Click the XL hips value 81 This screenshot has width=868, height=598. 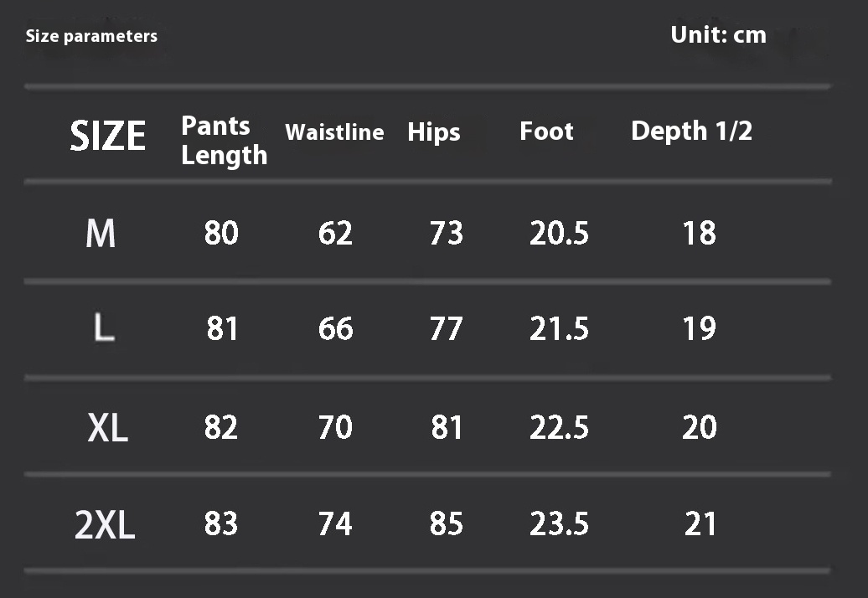446,427
